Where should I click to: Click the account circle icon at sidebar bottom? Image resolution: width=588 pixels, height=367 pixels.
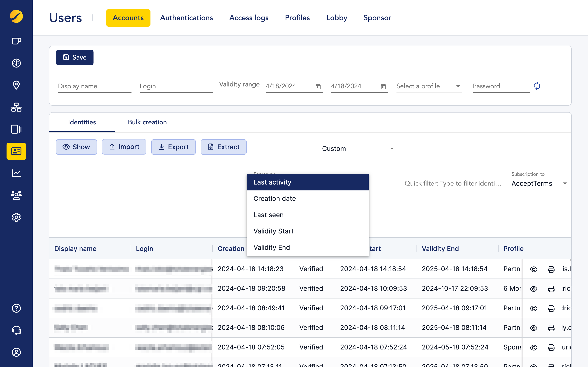point(16,352)
